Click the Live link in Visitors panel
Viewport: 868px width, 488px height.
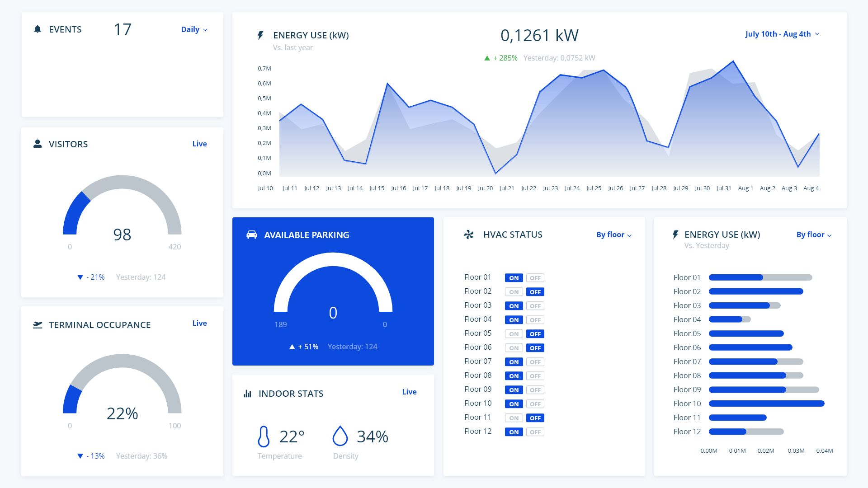(x=199, y=144)
